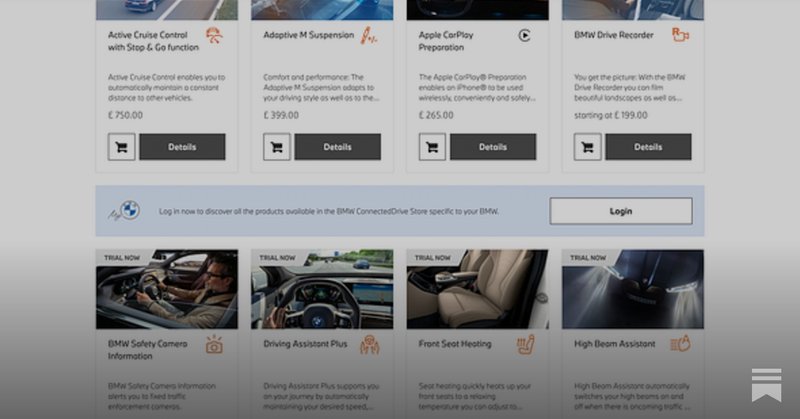Open the Front Seat Heating image

click(478, 289)
